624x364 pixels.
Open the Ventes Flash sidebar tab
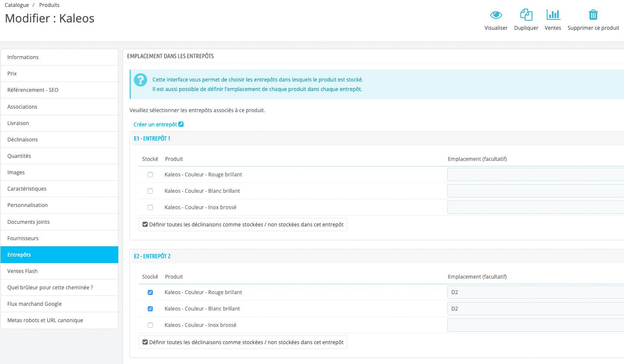tap(59, 271)
